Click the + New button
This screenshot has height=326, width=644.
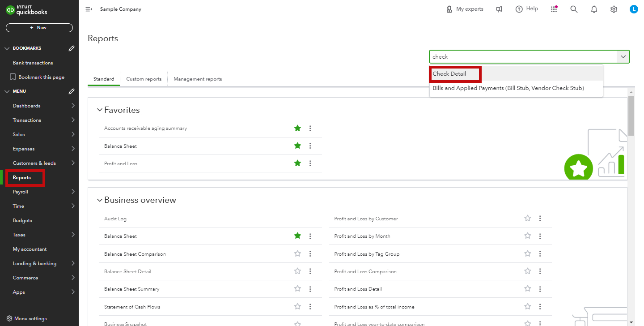(39, 28)
